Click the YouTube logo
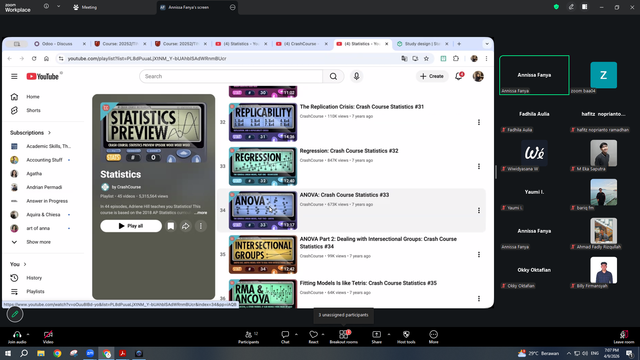This screenshot has height=360, width=640. (x=43, y=76)
